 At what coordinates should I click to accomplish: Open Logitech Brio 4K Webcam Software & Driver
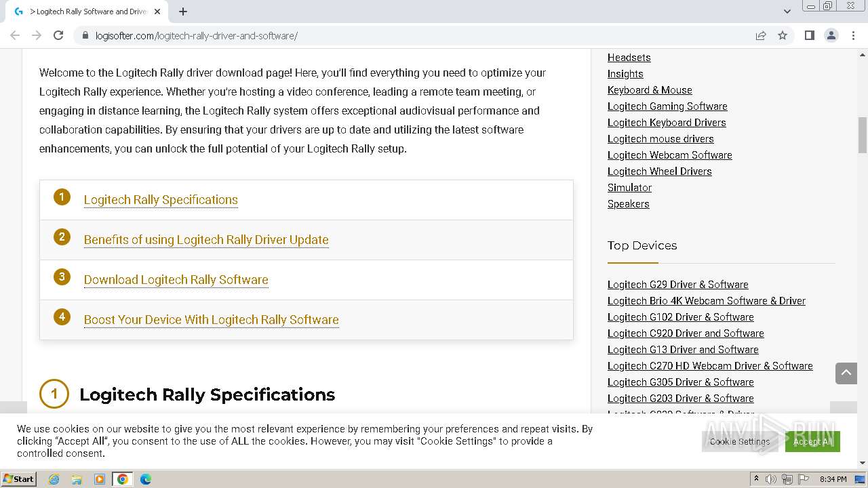[x=707, y=301]
